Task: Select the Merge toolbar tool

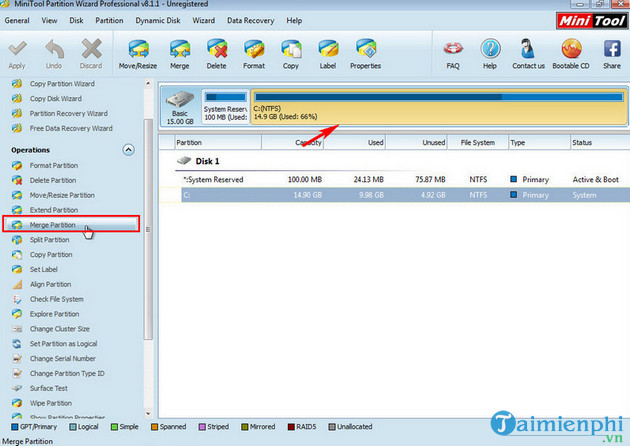Action: coord(180,55)
